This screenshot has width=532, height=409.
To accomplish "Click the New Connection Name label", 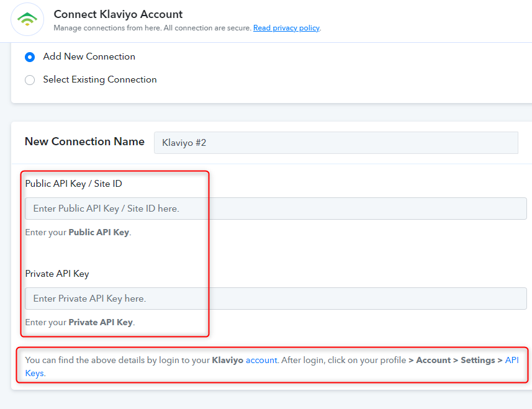I will click(x=84, y=142).
